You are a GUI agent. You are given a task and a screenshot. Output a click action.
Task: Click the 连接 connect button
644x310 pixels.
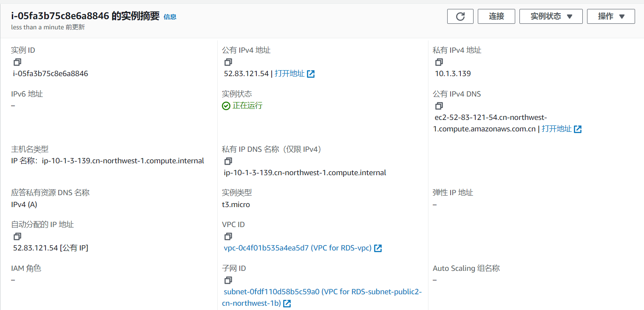[x=496, y=16]
